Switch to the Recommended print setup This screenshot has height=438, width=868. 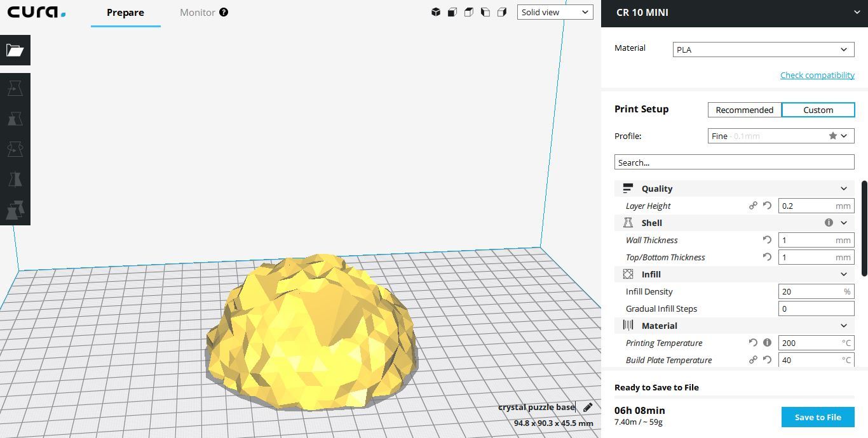click(x=744, y=109)
